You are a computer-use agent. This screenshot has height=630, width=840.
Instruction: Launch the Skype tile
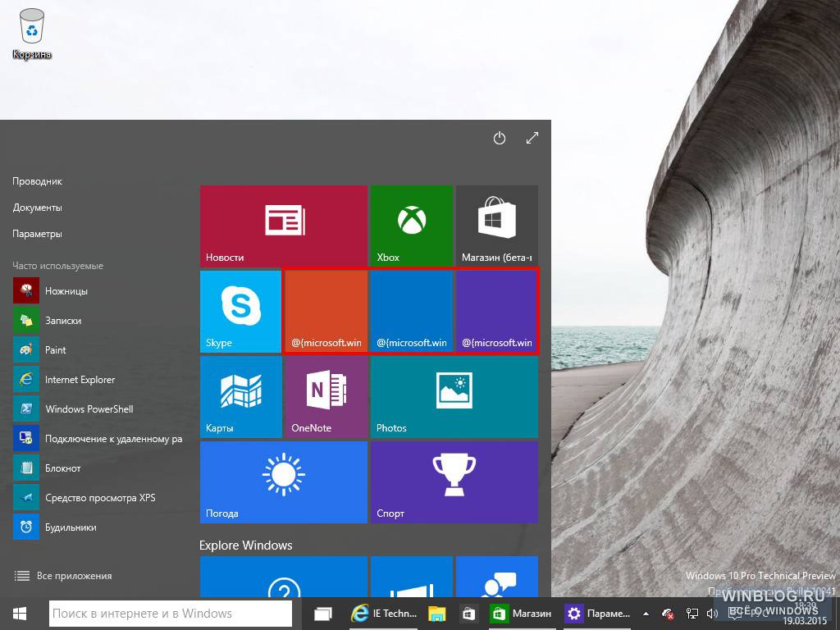point(240,311)
